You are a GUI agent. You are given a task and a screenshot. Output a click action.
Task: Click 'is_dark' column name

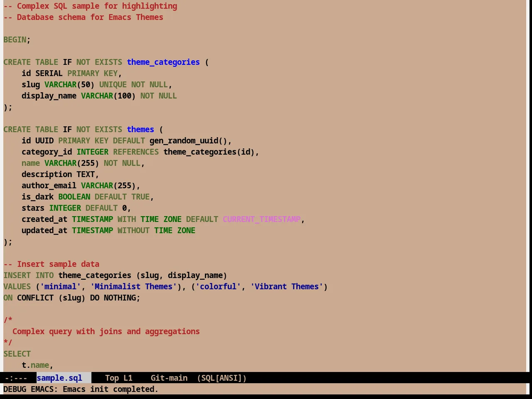coord(38,197)
